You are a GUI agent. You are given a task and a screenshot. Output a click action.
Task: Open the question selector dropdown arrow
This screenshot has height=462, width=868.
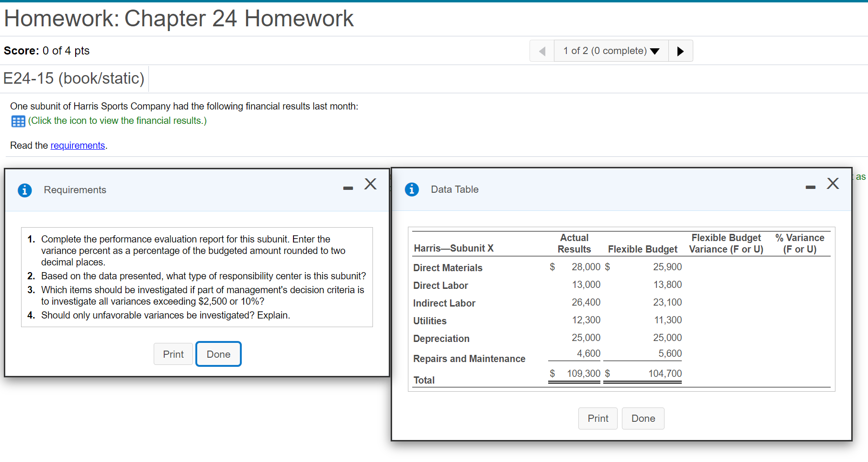[x=655, y=50]
